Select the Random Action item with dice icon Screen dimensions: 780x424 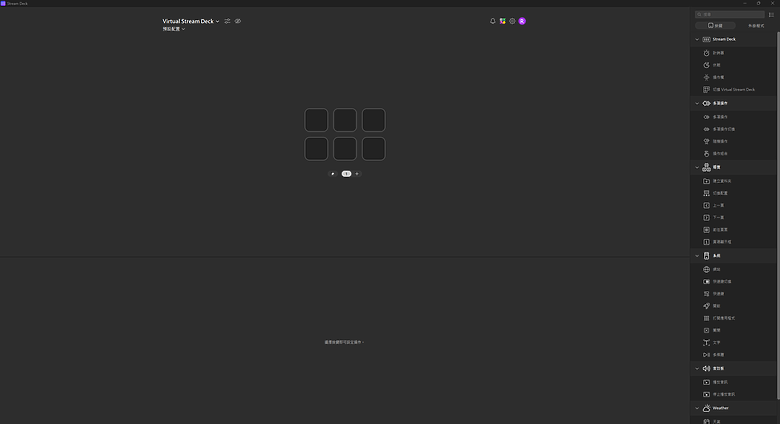734,141
